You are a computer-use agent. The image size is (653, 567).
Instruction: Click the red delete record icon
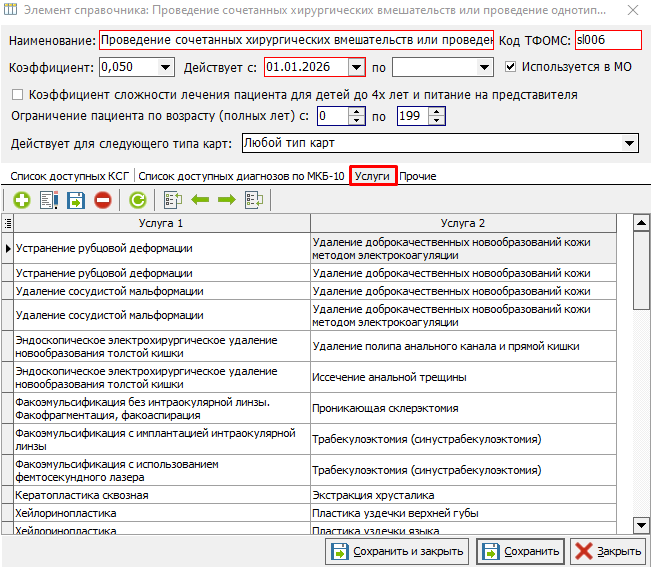102,200
